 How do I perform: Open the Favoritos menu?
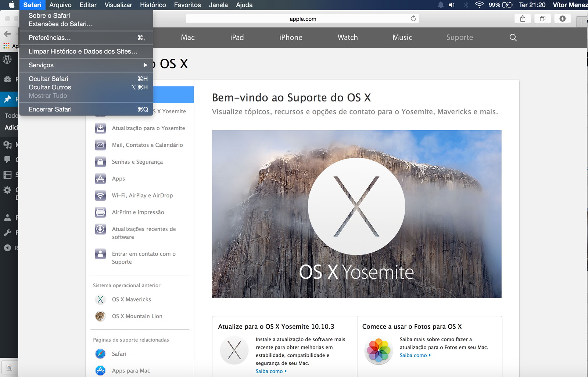[x=187, y=5]
